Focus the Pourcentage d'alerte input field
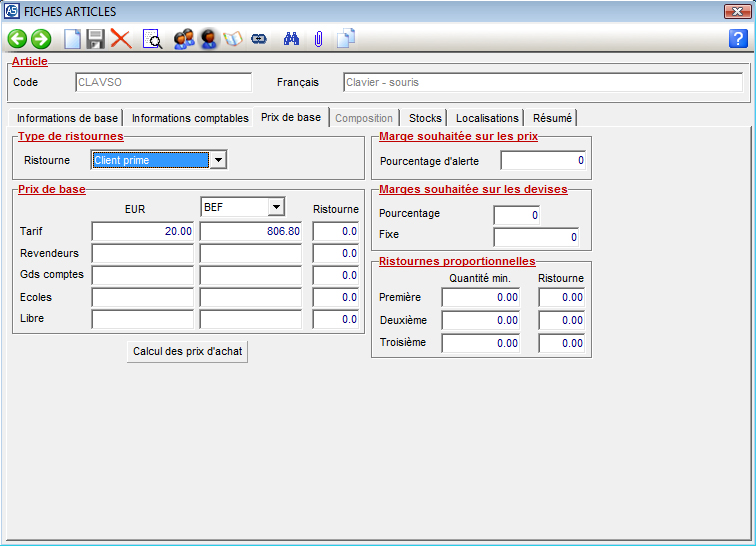 543,160
